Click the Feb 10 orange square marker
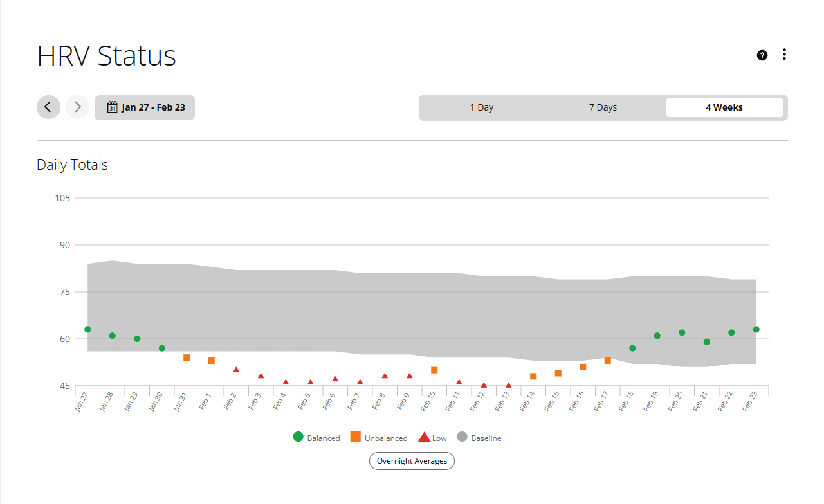Image resolution: width=824 pixels, height=504 pixels. click(434, 370)
